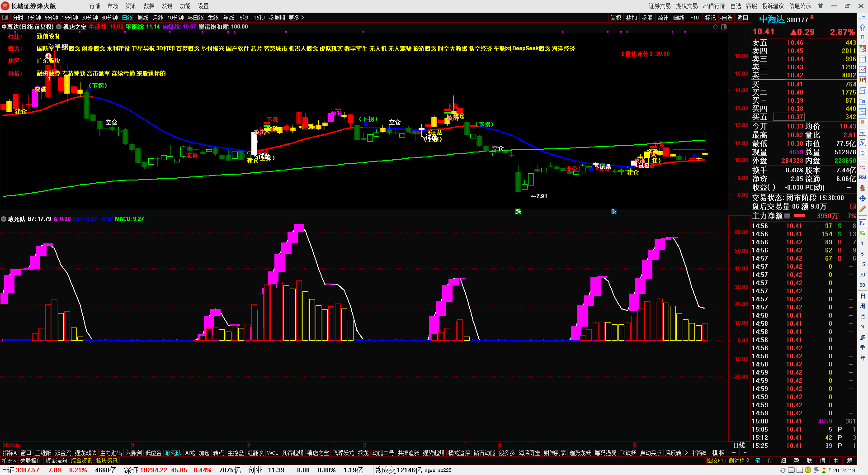The height and width of the screenshot is (475, 868).
Task: Click the plus zoom button beside 模板
Action: pos(734,453)
